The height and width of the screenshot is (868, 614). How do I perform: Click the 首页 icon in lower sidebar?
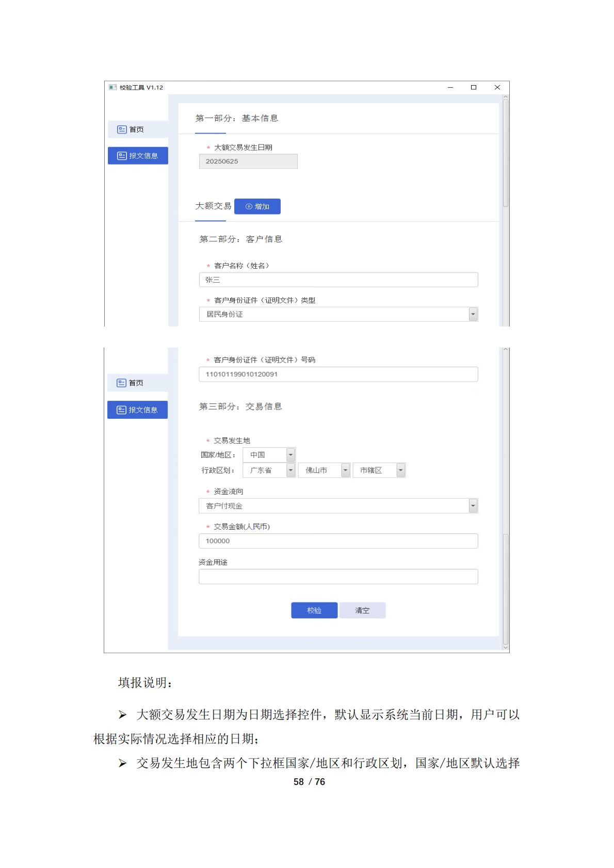click(x=122, y=383)
